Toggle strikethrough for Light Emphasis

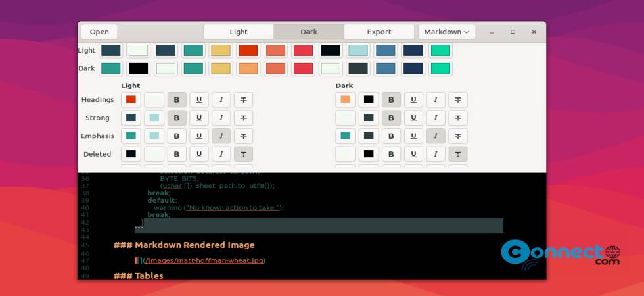click(243, 136)
